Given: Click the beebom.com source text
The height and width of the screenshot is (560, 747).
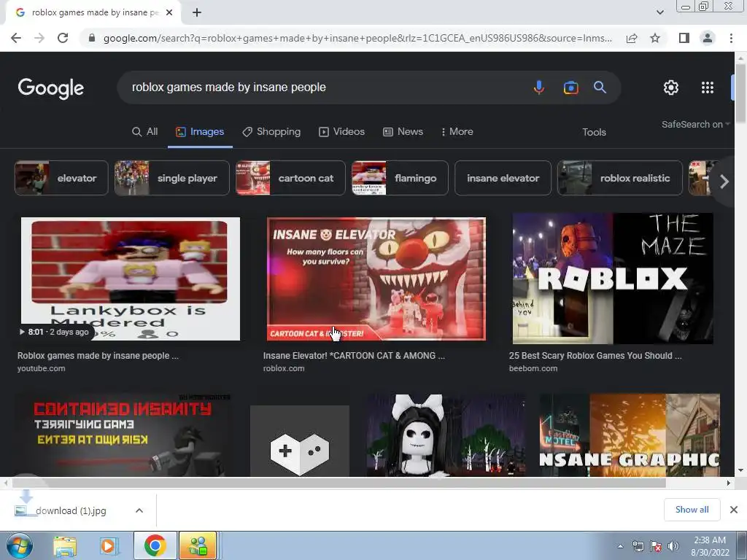Looking at the screenshot, I should pos(533,368).
